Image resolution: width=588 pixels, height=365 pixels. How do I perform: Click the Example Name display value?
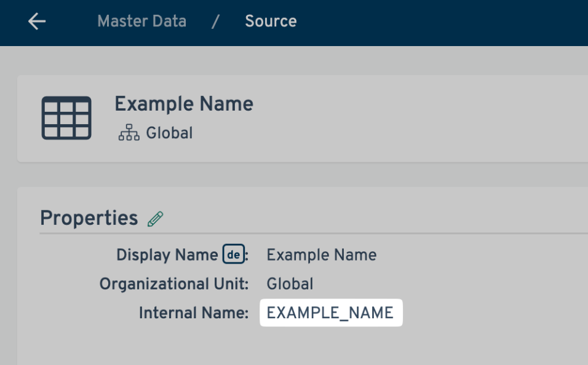point(321,254)
